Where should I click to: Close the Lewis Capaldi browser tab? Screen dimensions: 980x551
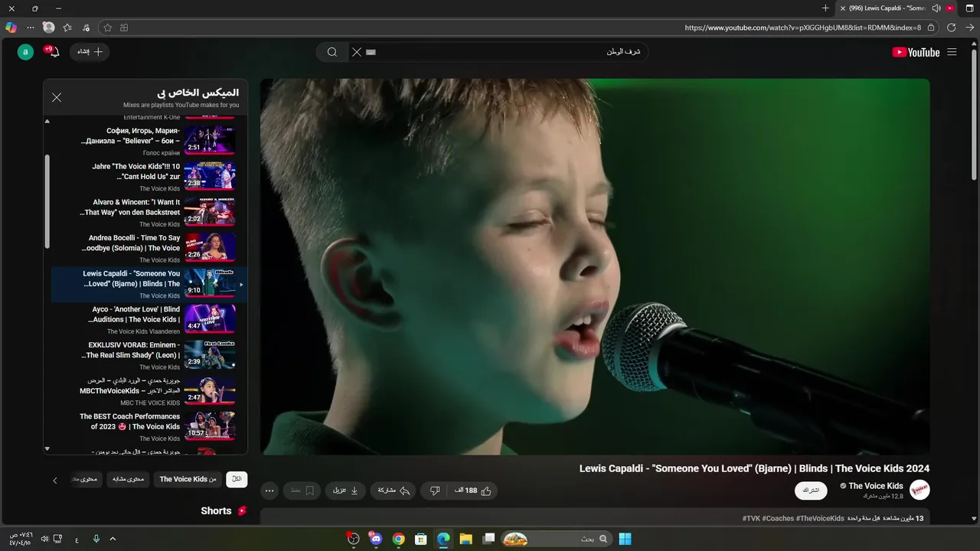point(843,8)
